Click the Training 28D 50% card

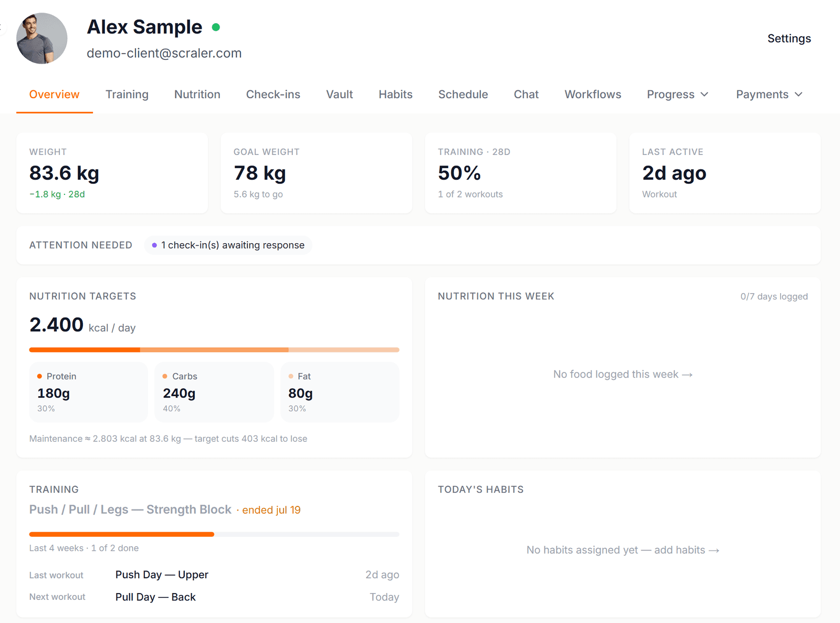tap(521, 173)
